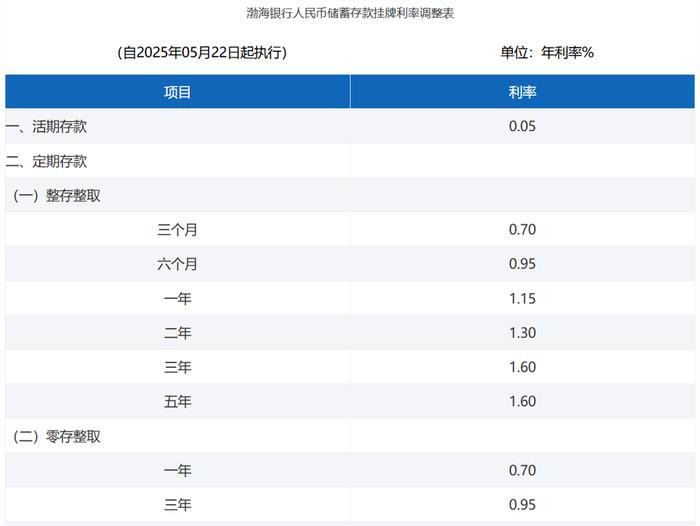Click the date text 自2025年05月22日起执行
Screen dimensions: 700x526
point(202,52)
